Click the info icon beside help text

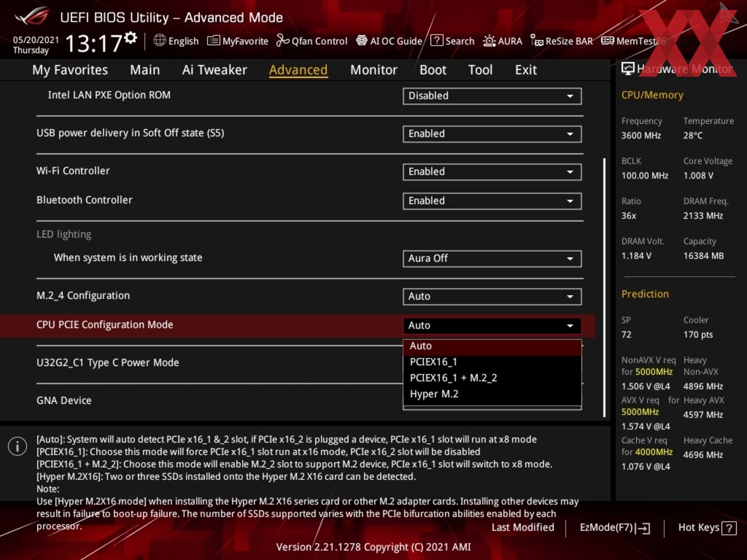pos(18,446)
